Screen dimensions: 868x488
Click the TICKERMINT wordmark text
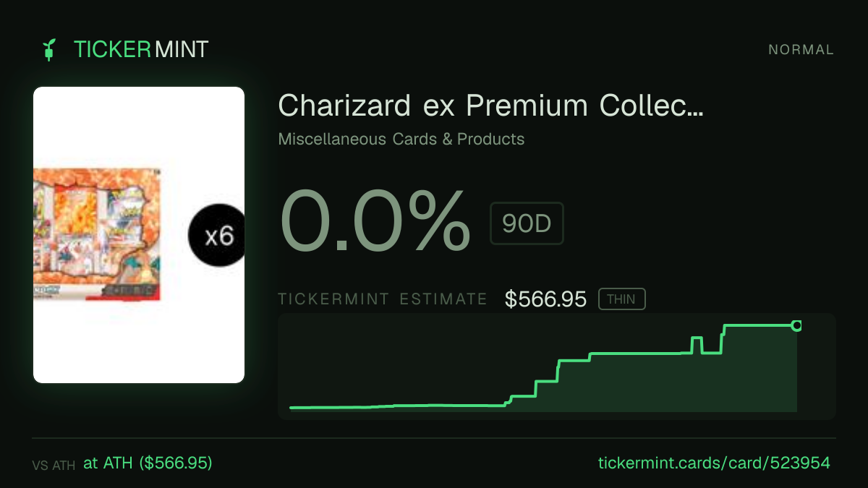[141, 50]
